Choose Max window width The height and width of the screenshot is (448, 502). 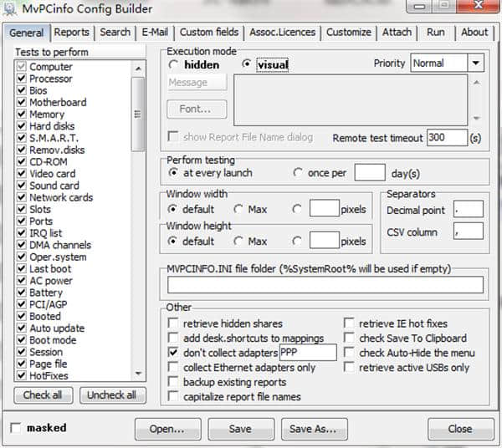click(238, 210)
